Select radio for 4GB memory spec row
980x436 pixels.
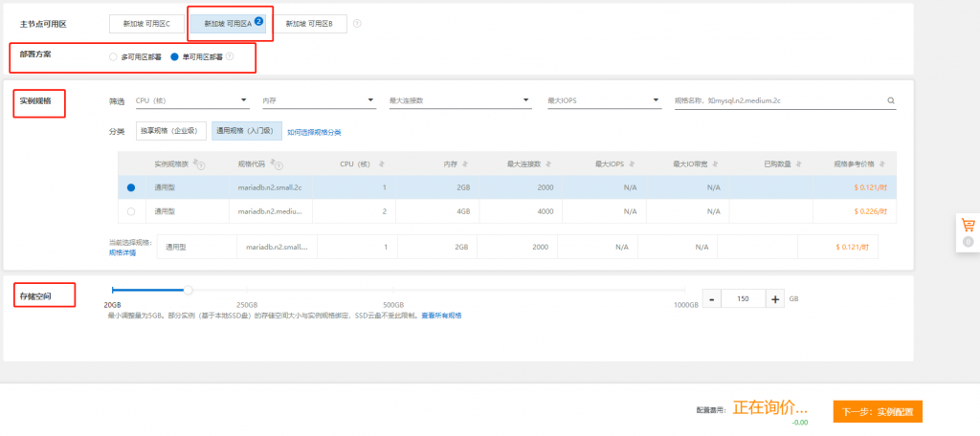pyautogui.click(x=130, y=211)
